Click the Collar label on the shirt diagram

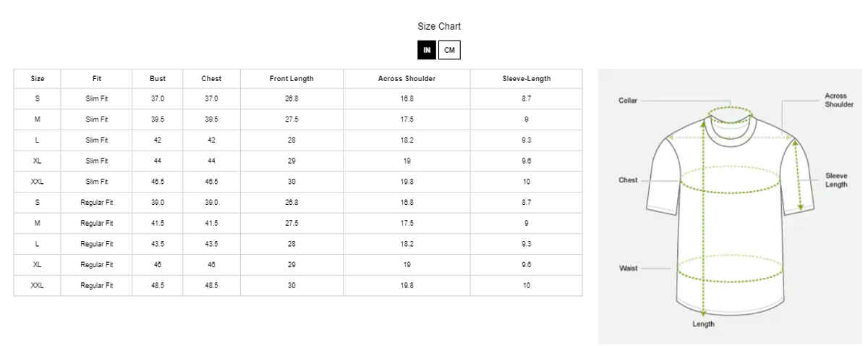(628, 101)
